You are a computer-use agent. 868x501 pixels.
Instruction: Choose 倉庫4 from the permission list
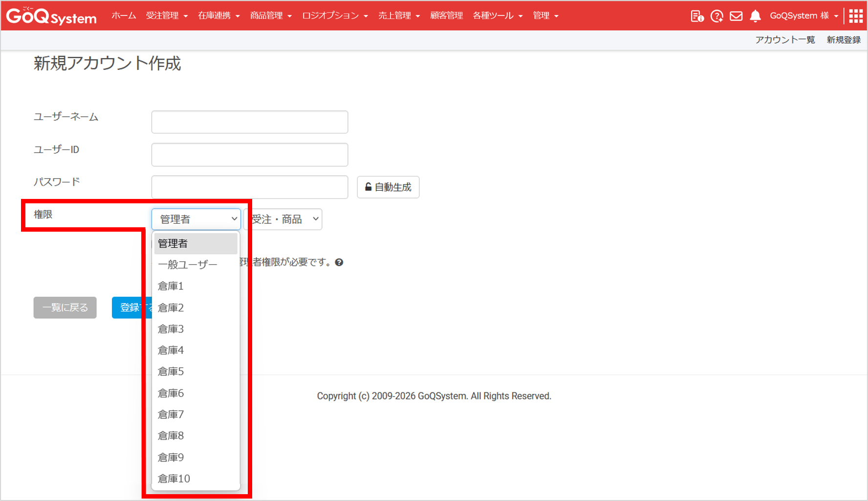click(195, 350)
